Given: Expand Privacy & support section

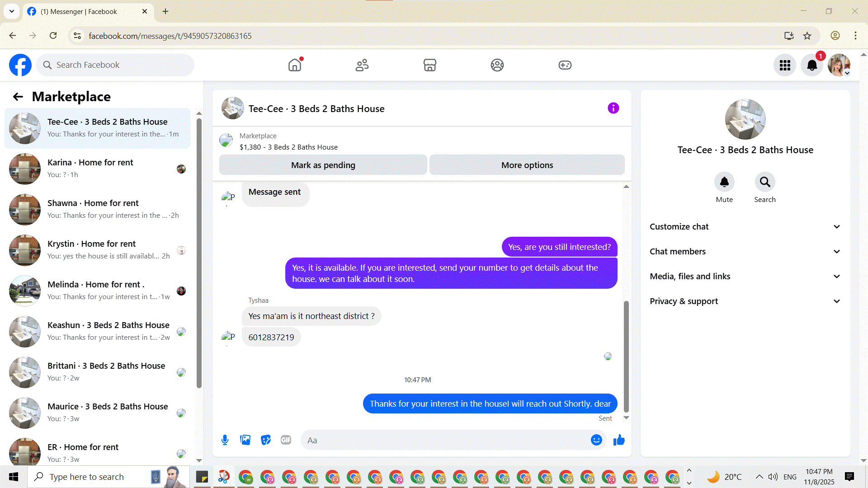Looking at the screenshot, I should pos(745,301).
